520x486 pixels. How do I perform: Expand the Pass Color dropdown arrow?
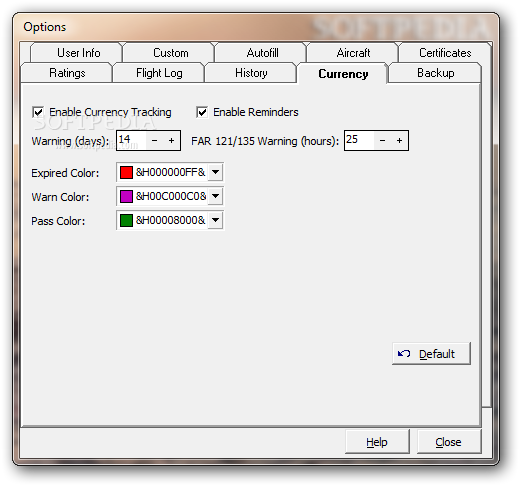(215, 220)
